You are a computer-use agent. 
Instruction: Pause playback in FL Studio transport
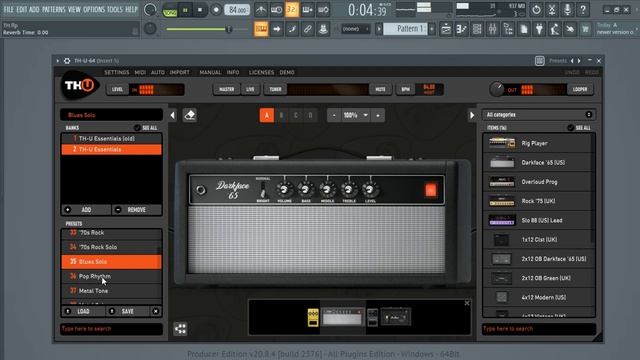[x=185, y=10]
